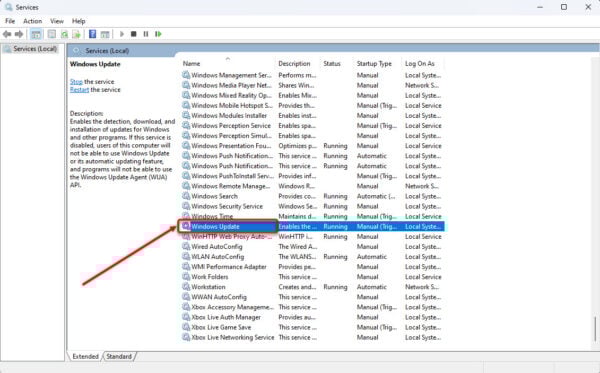Click the Export List toolbar icon

pos(77,34)
